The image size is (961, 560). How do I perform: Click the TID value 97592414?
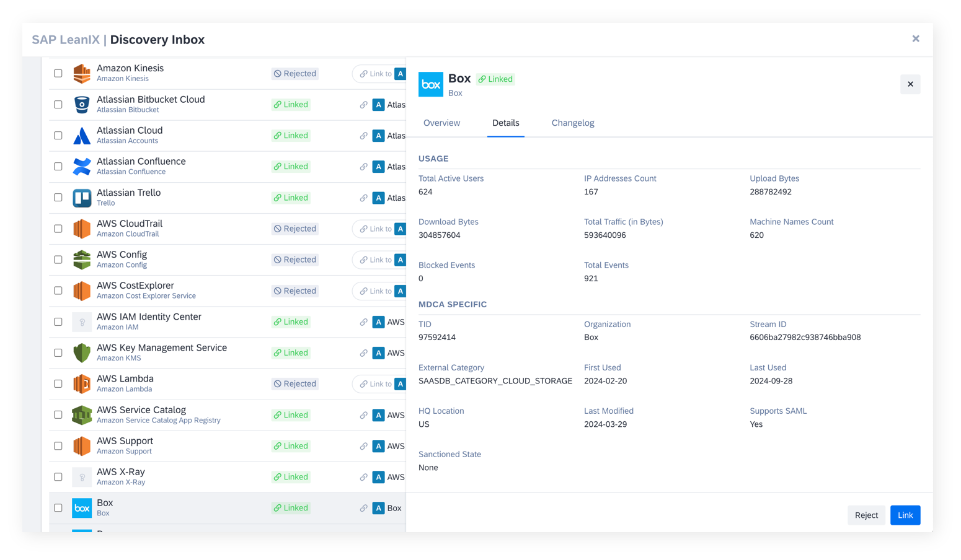[437, 338]
